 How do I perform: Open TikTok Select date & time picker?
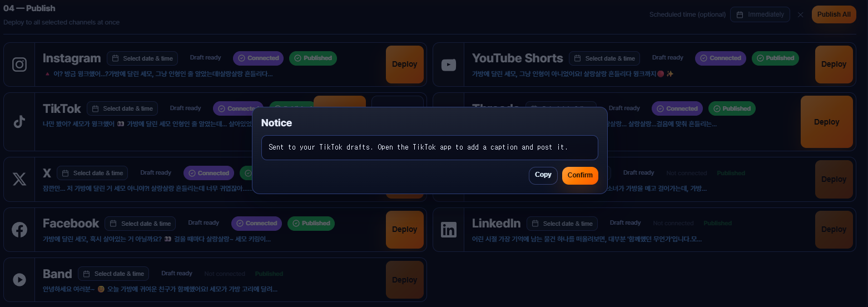[x=122, y=108]
